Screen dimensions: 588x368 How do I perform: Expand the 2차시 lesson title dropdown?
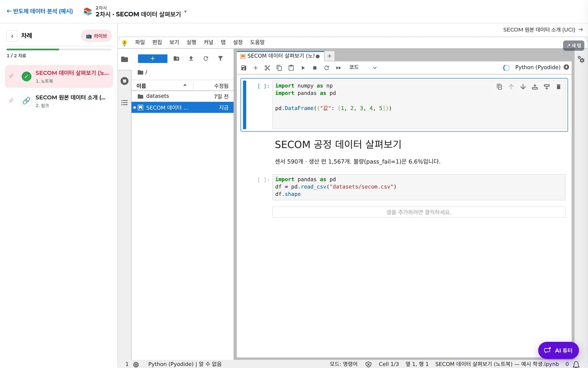(185, 12)
